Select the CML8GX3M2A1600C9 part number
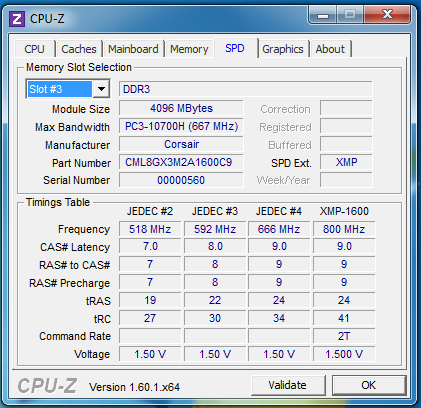Image resolution: width=421 pixels, height=408 pixels. coord(181,162)
